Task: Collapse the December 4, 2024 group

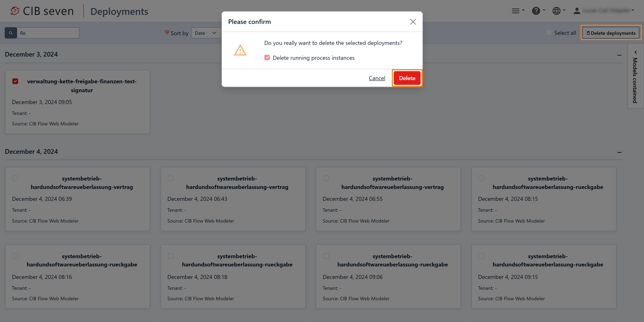Action: point(619,152)
